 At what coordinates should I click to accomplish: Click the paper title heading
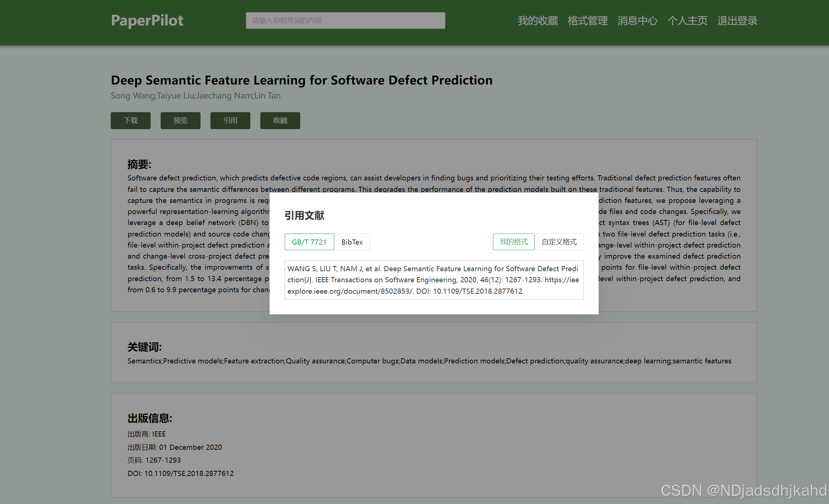tap(301, 80)
